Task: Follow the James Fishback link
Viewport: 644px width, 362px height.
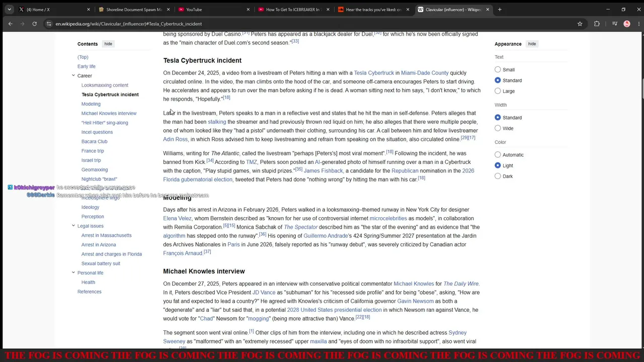Action: 323,171
